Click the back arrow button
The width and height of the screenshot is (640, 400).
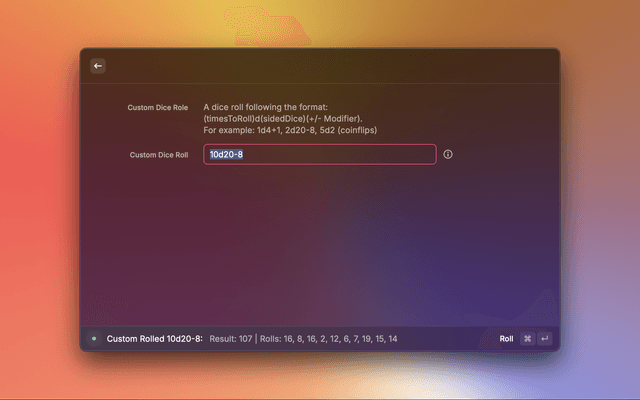pos(98,66)
